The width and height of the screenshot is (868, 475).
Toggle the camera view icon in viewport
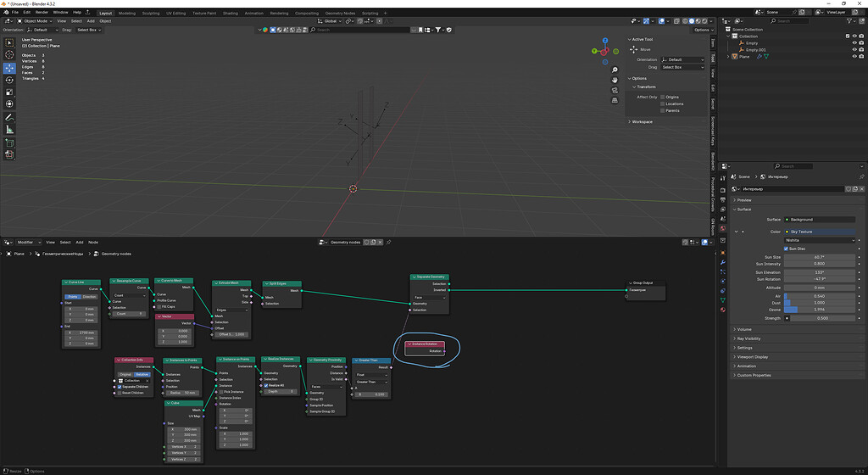coord(615,90)
